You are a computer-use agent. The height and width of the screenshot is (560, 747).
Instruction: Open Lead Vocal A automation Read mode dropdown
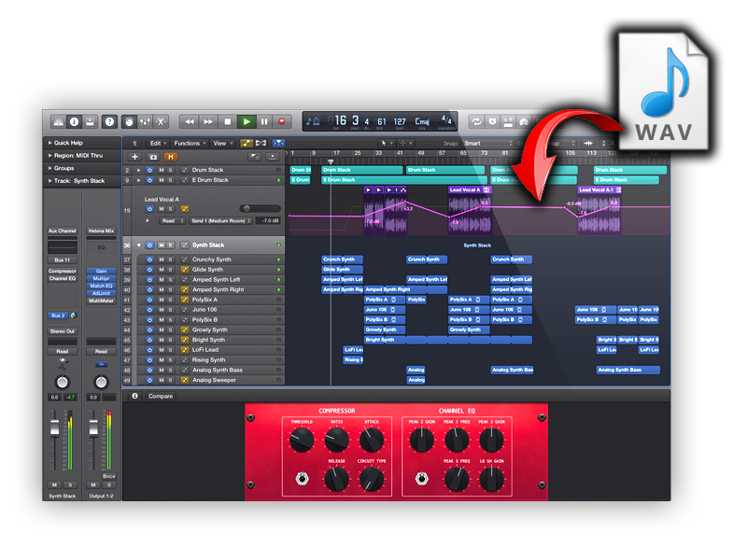click(171, 220)
